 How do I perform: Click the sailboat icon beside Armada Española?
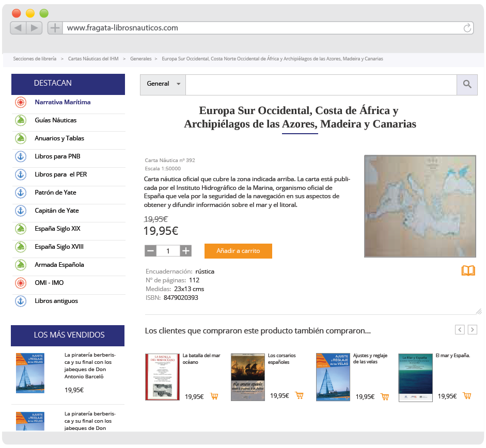21,265
